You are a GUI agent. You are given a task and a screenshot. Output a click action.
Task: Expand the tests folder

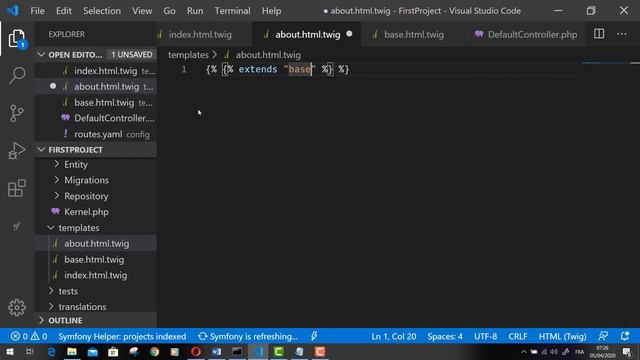pos(51,291)
